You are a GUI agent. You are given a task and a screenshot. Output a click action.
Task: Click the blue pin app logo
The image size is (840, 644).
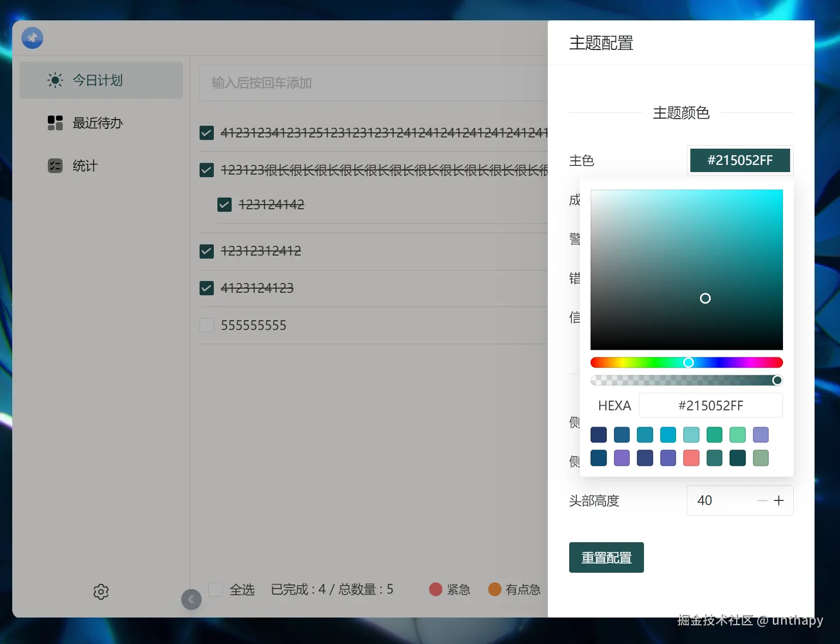coord(32,38)
